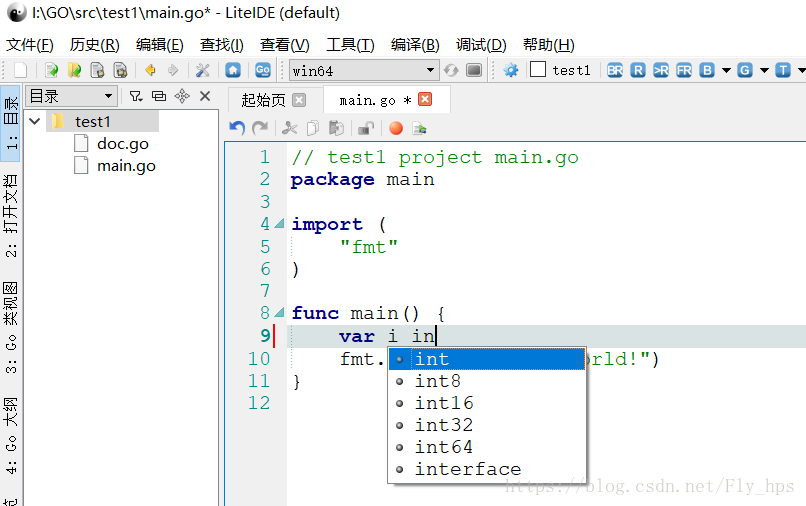Screen dimensions: 806x506
Task: Expand the dropdown arrow next to B
Action: pos(726,70)
